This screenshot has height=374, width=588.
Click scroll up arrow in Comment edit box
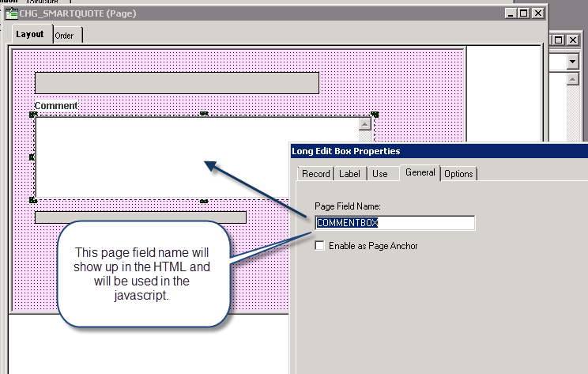[x=365, y=124]
